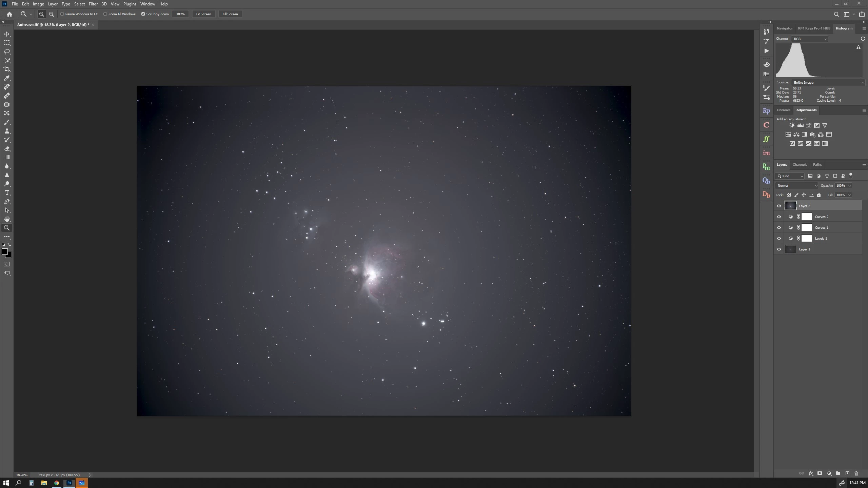The width and height of the screenshot is (868, 488).
Task: Open the histogram Channel RGB dropdown
Action: click(x=809, y=39)
